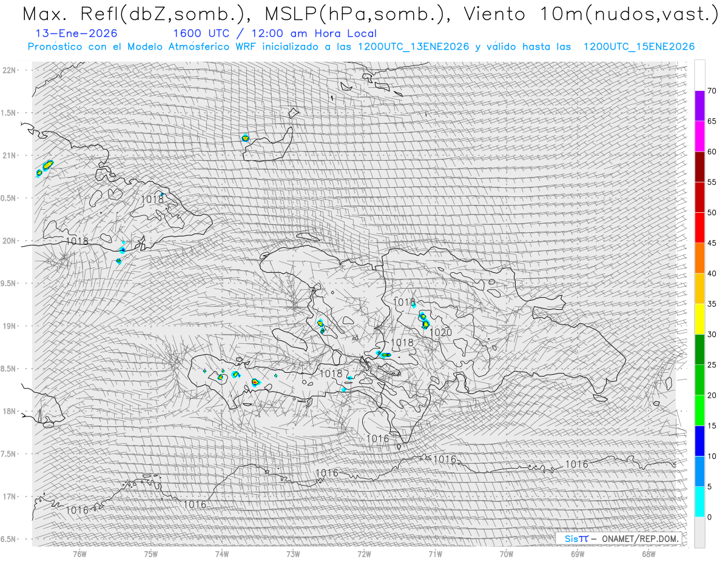Viewport: 728px width, 562px height.
Task: Click the latitude axis label '22N'
Action: click(9, 70)
